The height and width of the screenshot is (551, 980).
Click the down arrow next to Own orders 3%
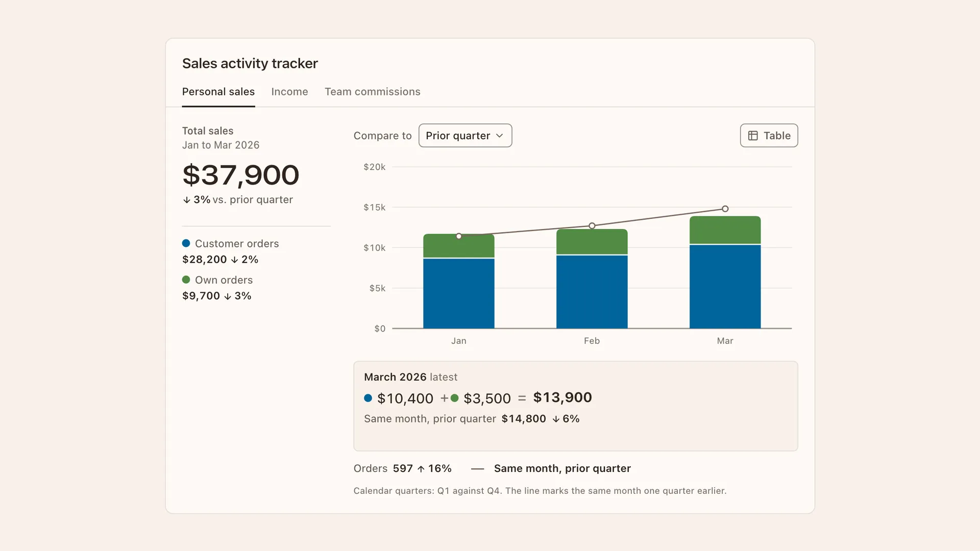(228, 296)
